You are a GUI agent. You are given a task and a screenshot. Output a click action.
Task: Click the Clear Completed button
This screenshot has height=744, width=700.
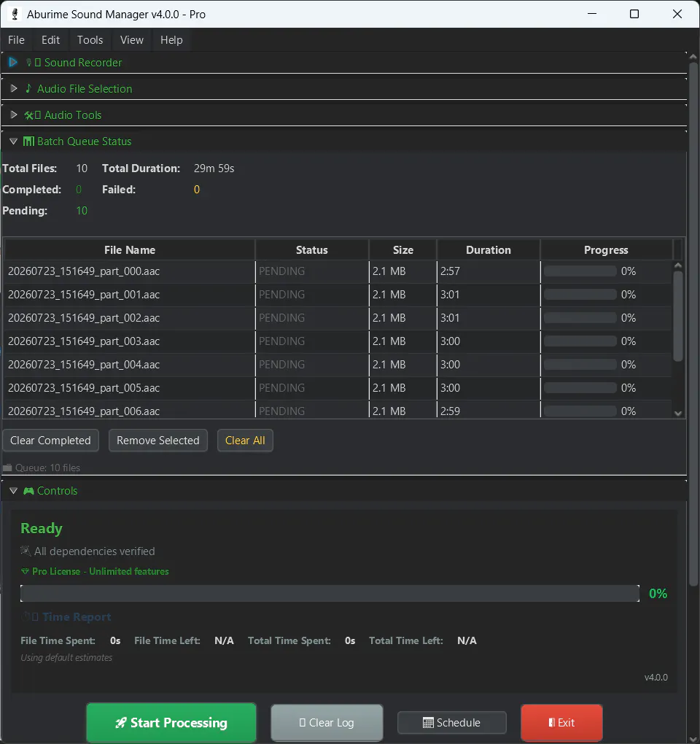click(x=50, y=441)
